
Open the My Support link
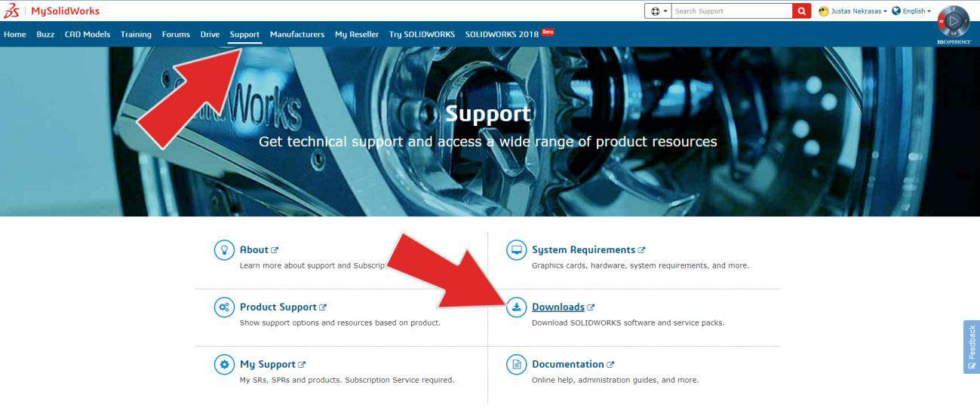tap(268, 365)
